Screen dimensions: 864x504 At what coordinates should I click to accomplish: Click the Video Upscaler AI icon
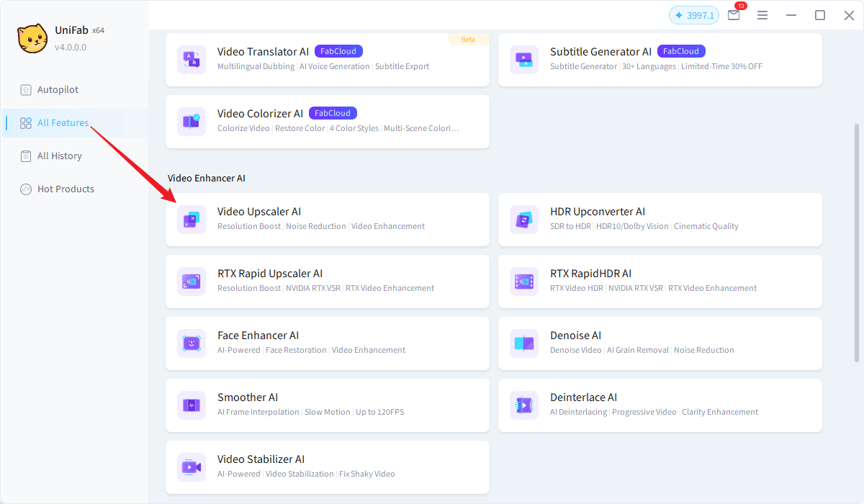pos(192,220)
